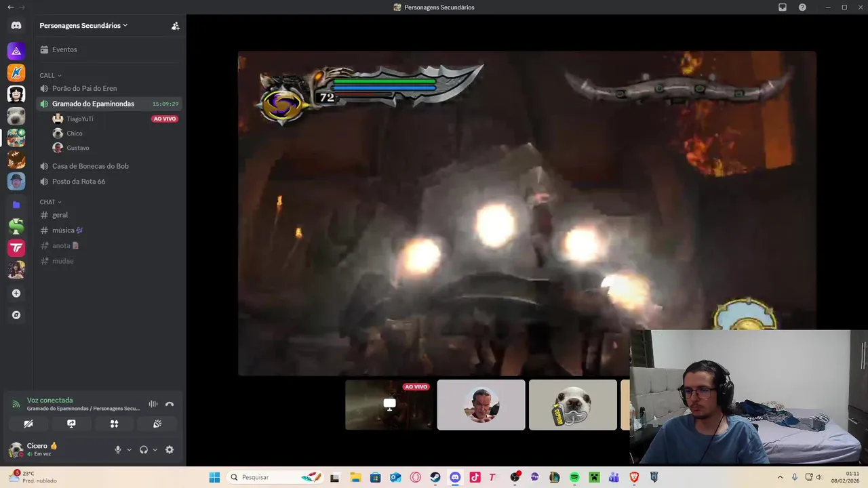This screenshot has height=488, width=868.
Task: Select Gramado do Epaminondas voice channel
Action: click(x=109, y=104)
